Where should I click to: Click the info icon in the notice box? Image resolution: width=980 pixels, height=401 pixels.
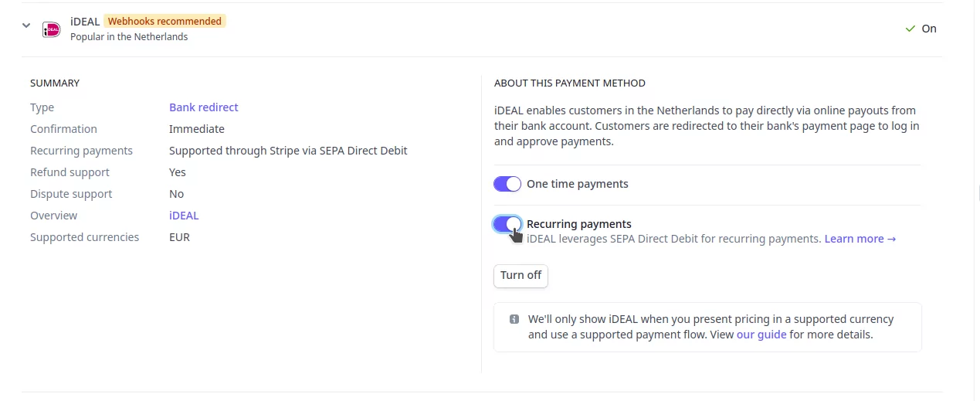coord(514,319)
